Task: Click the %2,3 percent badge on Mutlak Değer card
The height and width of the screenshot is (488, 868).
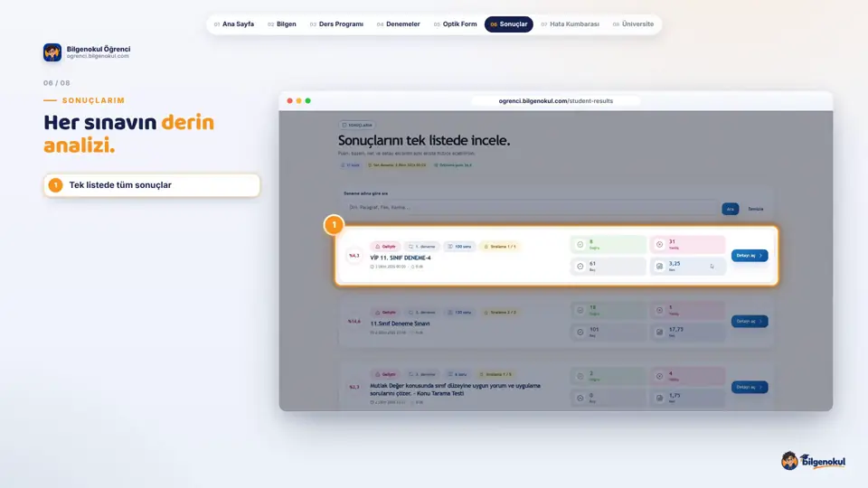Action: (x=354, y=388)
